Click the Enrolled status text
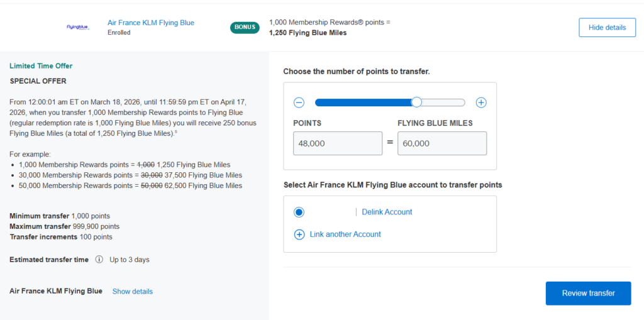 (x=119, y=33)
